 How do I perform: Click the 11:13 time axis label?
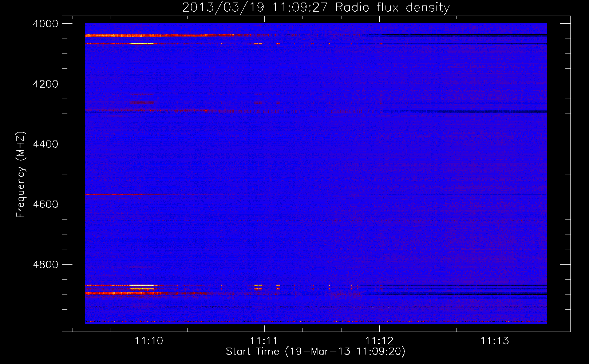coord(495,341)
